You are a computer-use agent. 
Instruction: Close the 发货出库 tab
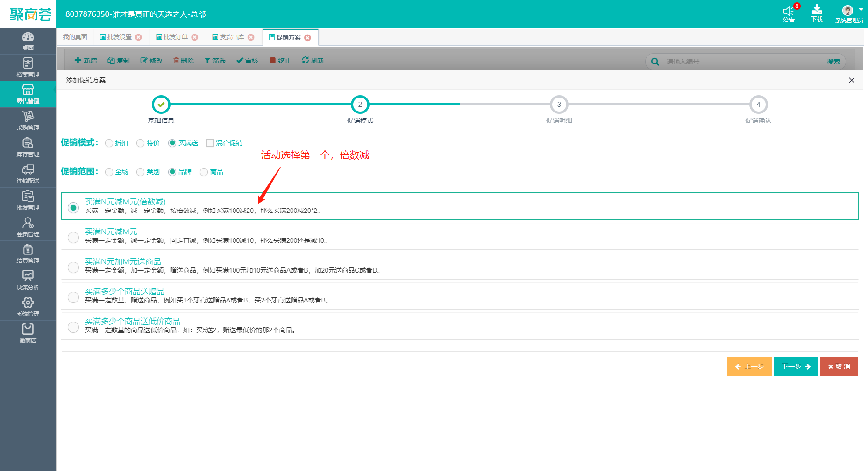coord(251,37)
